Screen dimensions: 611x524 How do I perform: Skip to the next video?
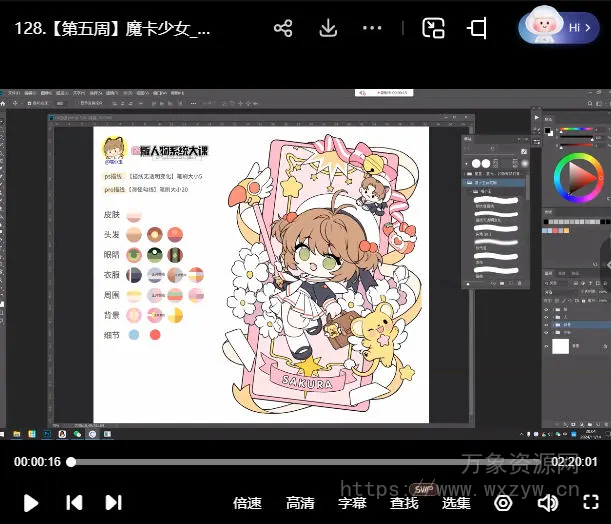tap(114, 503)
